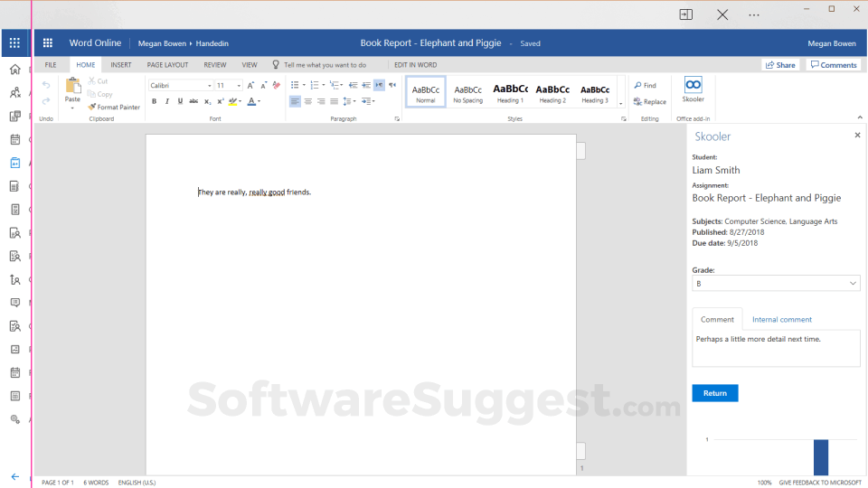Undo the last action

(46, 85)
